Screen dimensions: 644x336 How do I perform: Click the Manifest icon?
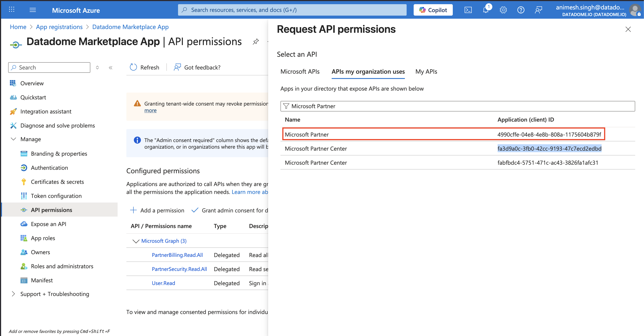[x=24, y=280]
